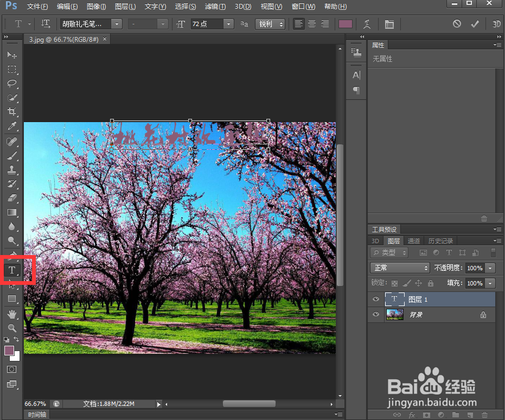
Task: Select the Crop tool
Action: [x=12, y=111]
